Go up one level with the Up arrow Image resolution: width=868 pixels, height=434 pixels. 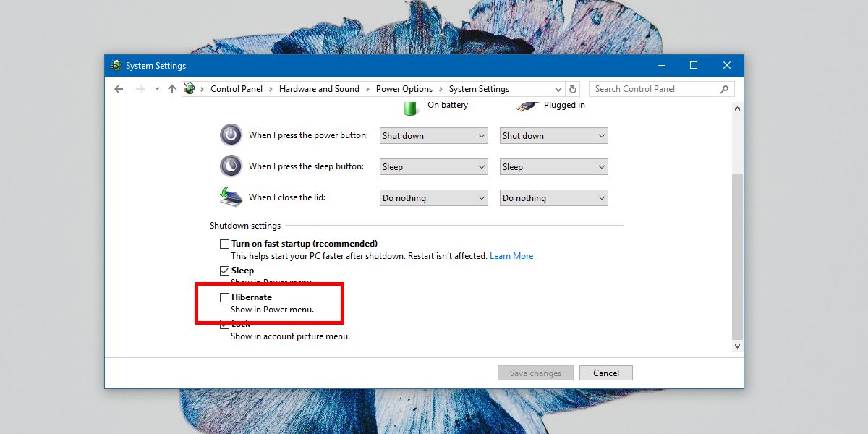click(171, 89)
